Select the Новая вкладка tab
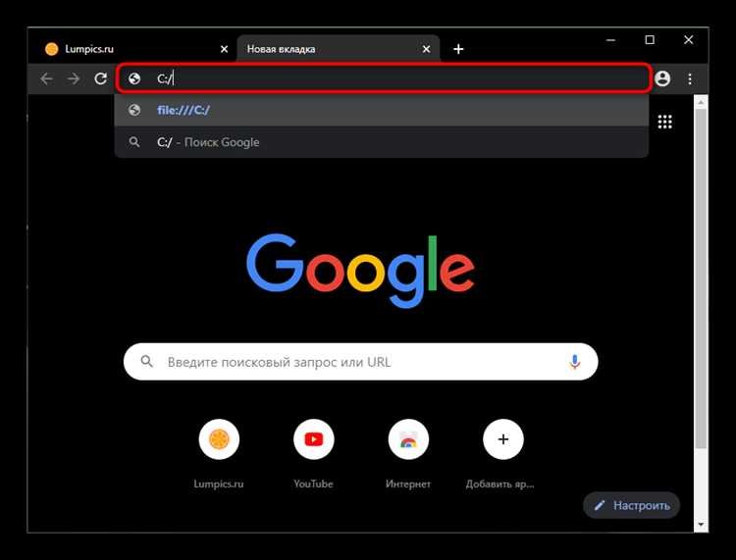 pyautogui.click(x=338, y=49)
